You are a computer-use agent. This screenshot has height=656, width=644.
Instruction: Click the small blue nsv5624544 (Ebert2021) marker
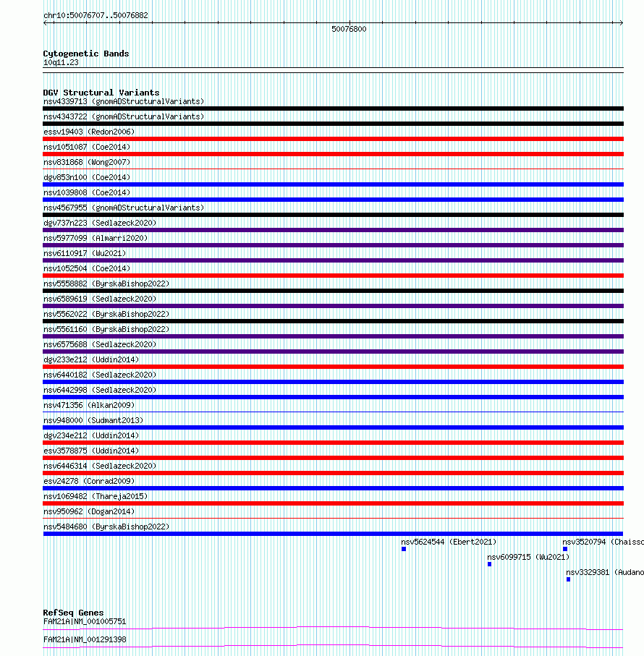click(404, 549)
